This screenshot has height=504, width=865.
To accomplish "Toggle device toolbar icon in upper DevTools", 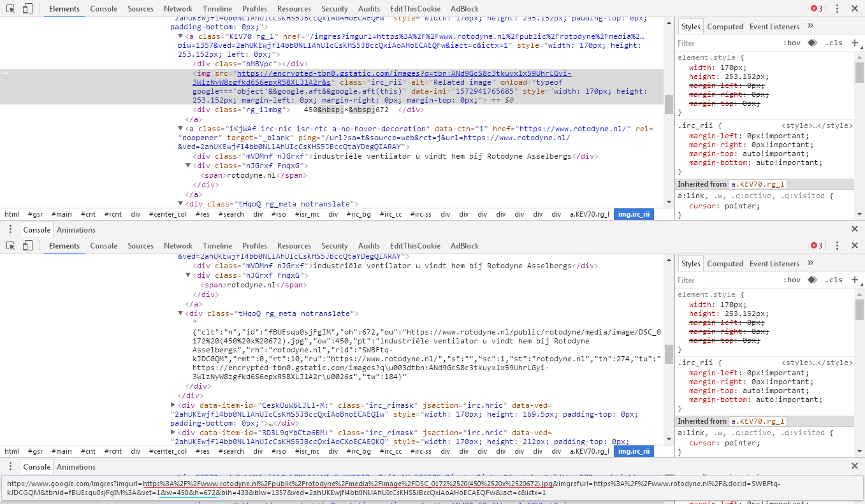I will 27,8.
